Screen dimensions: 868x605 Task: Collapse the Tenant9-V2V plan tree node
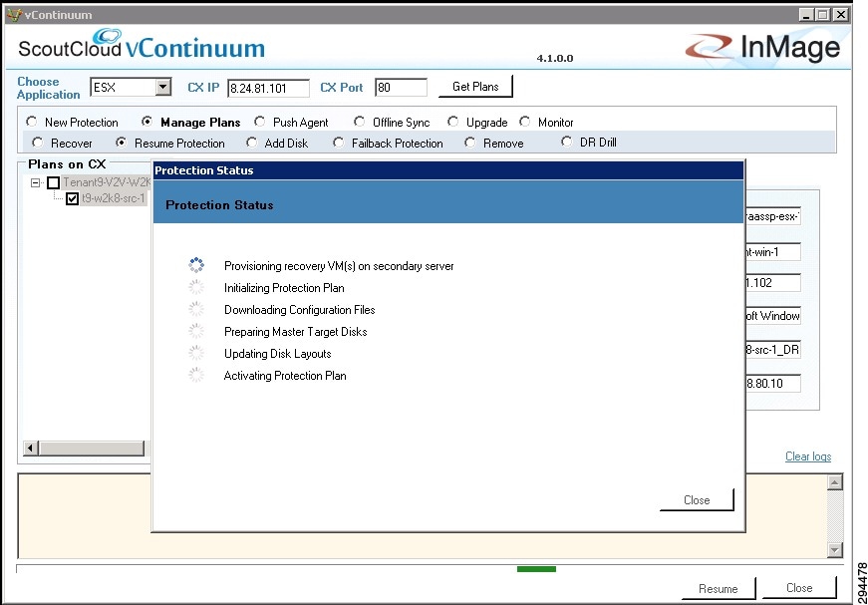[36, 182]
